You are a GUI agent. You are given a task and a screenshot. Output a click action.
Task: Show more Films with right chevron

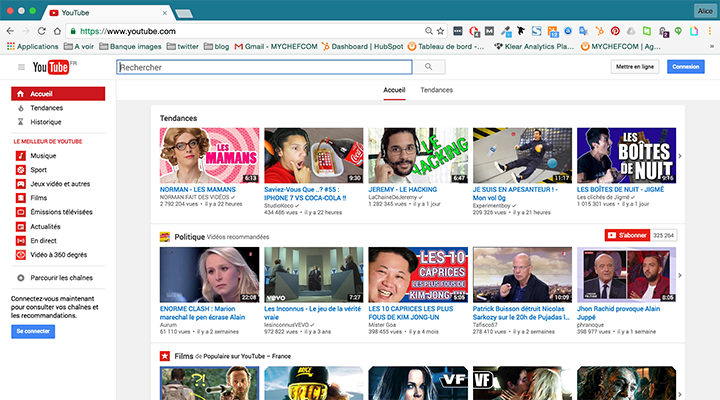pyautogui.click(x=680, y=394)
